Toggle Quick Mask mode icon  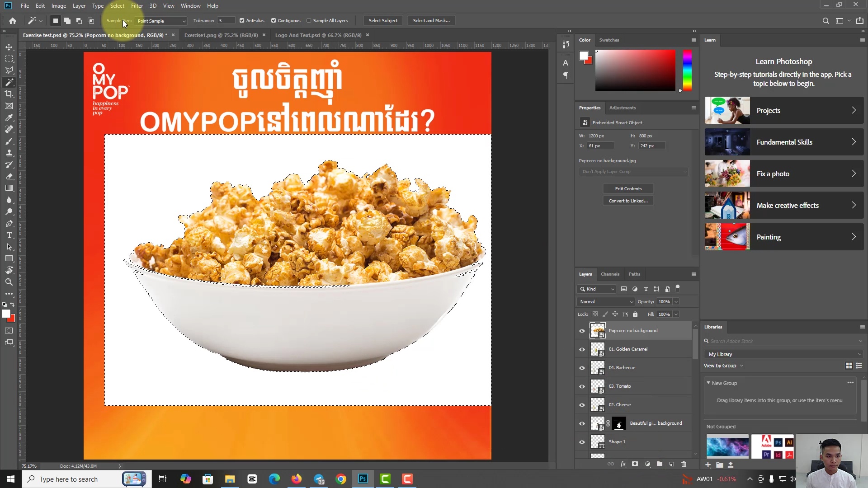coord(9,331)
